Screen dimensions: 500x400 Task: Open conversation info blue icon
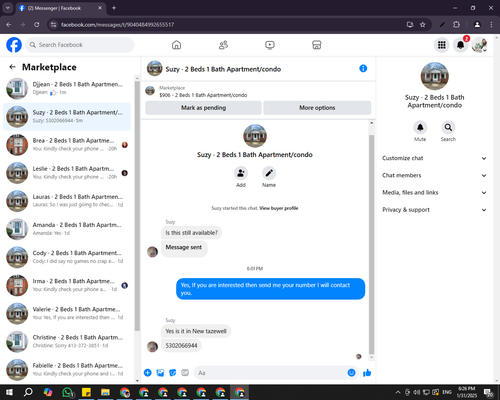(363, 68)
